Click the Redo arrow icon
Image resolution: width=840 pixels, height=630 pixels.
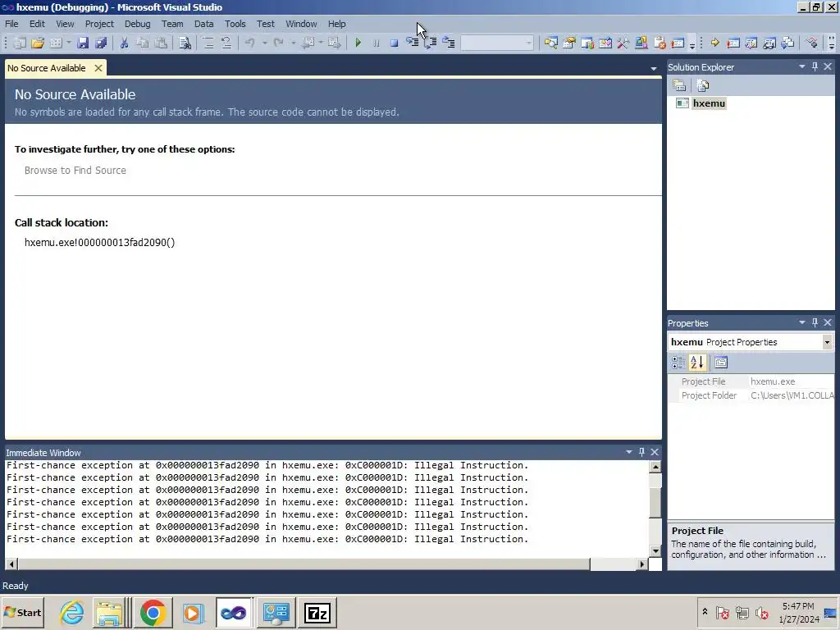pyautogui.click(x=279, y=43)
